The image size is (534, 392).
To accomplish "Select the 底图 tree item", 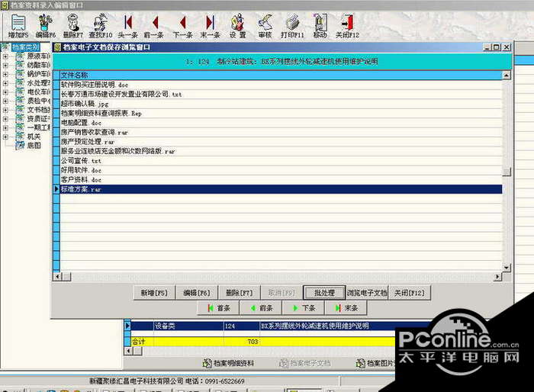I will 34,146.
